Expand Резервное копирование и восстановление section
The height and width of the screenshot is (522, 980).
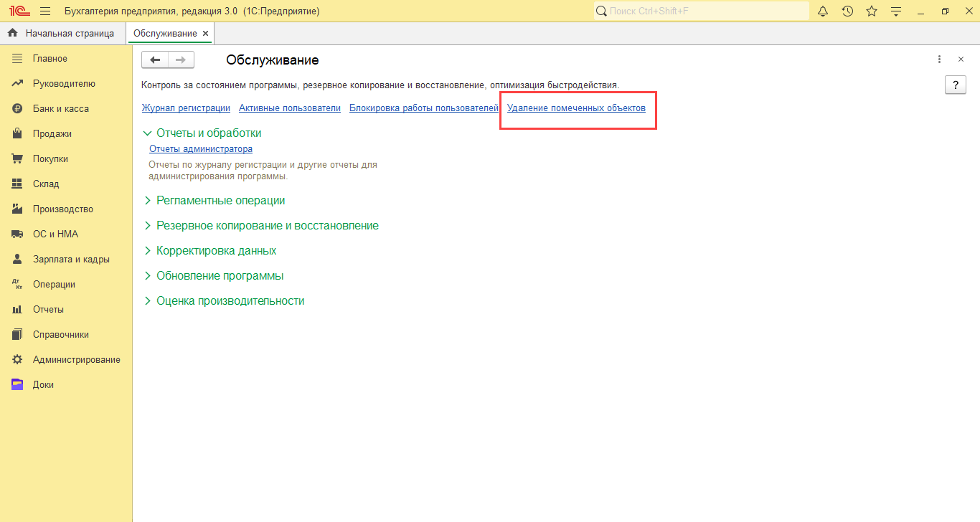coord(148,226)
